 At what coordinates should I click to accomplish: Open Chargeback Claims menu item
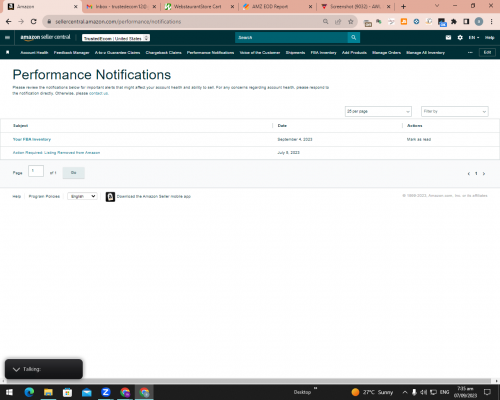(163, 53)
